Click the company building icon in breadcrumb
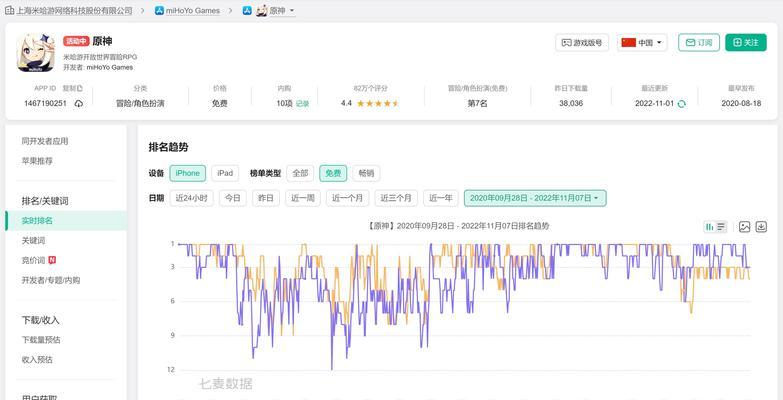This screenshot has height=400, width=783. (x=9, y=10)
